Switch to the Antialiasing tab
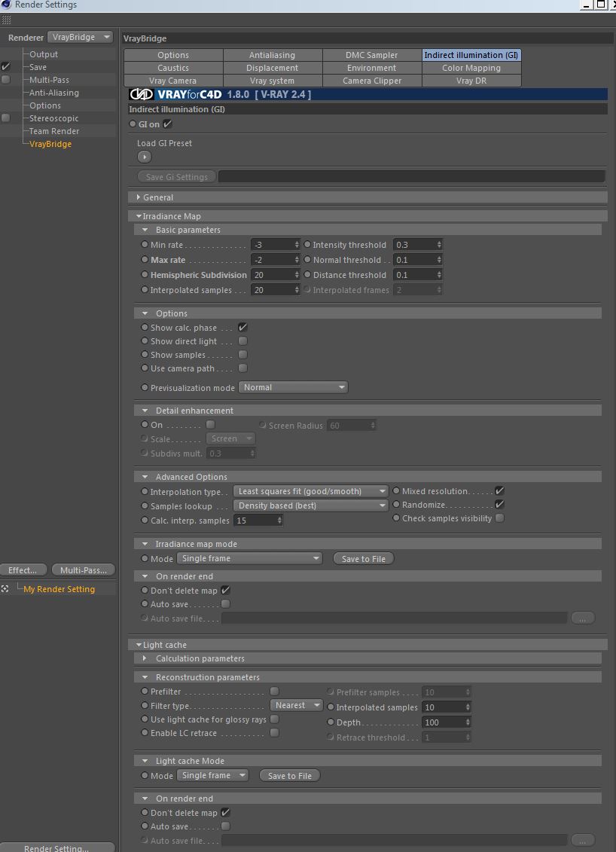Viewport: 616px width, 852px height. point(272,55)
